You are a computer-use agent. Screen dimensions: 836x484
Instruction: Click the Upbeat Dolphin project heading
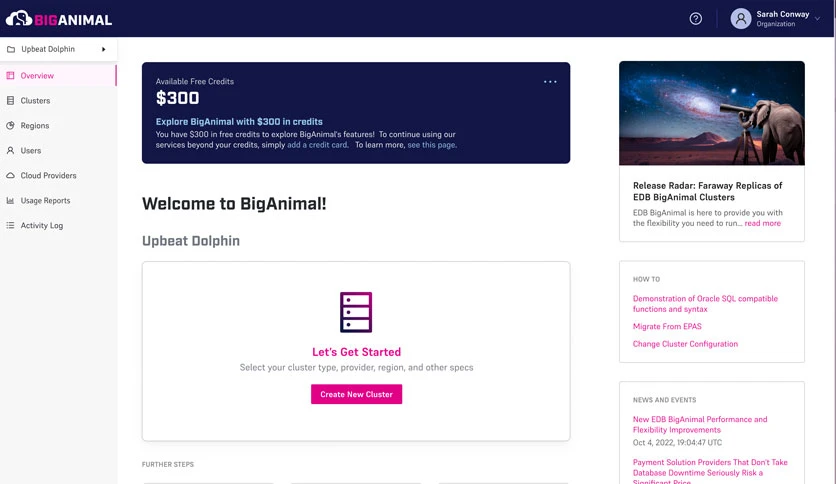pyautogui.click(x=191, y=241)
